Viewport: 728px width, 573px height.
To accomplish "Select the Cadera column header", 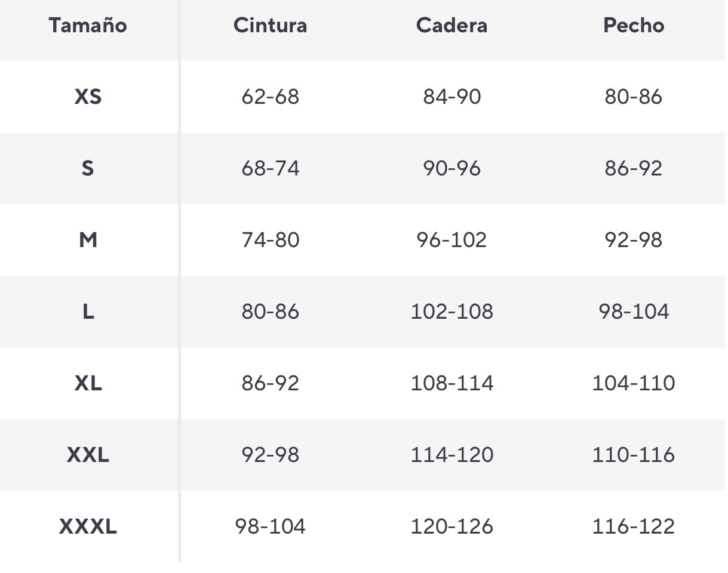I will 451,26.
